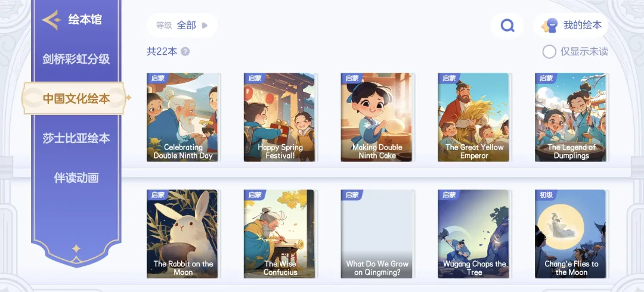Click the diamond marker beside 中国文化绘本 tab
Image resolution: width=644 pixels, height=292 pixels.
click(128, 98)
